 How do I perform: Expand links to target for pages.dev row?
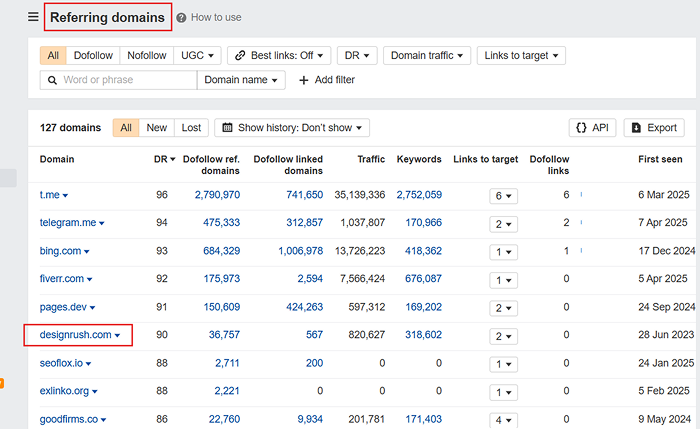click(504, 308)
